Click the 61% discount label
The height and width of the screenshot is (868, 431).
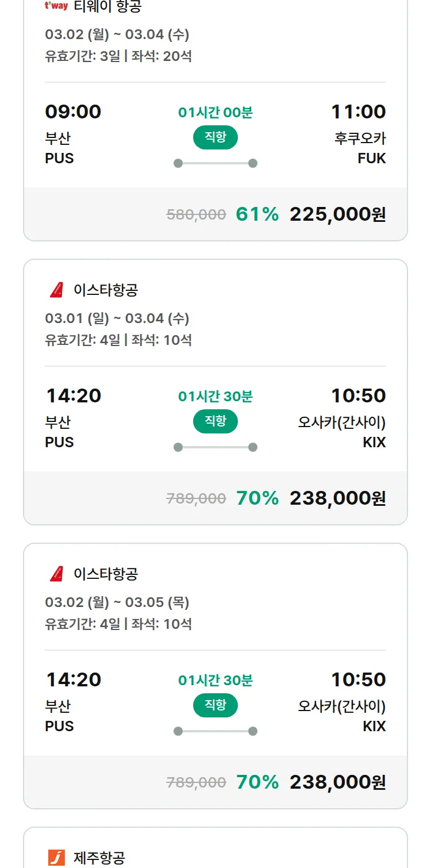(x=257, y=214)
